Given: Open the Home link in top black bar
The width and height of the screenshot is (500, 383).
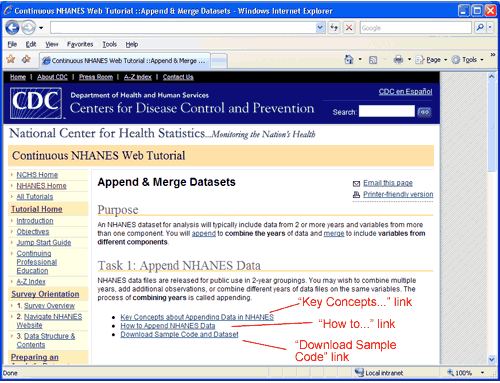Looking at the screenshot, I should (18, 77).
